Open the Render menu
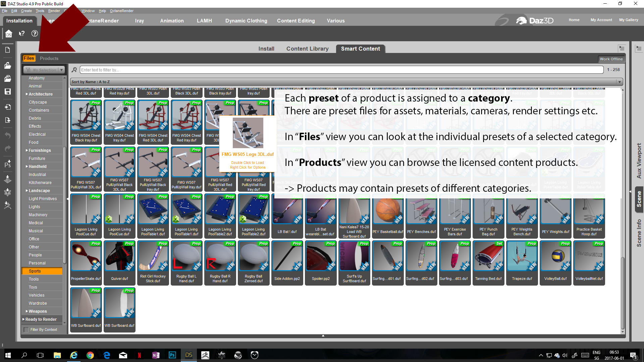 point(54,11)
